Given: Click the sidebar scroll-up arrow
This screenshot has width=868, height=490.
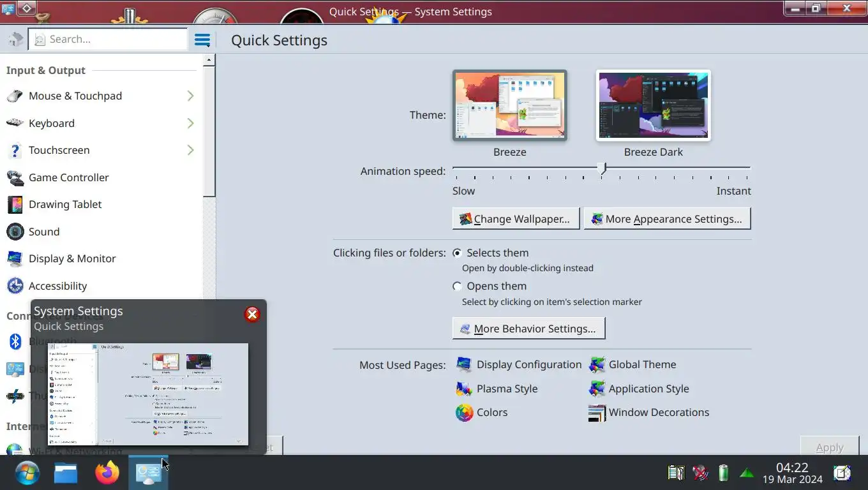Looking at the screenshot, I should pos(209,60).
